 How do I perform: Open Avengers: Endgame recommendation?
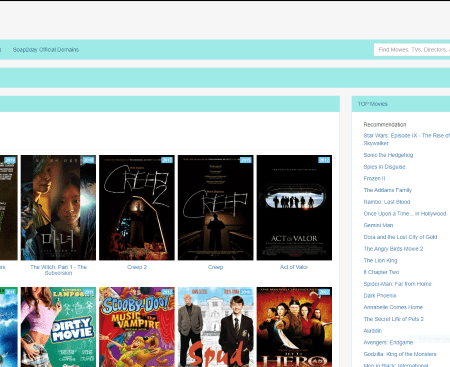(388, 342)
